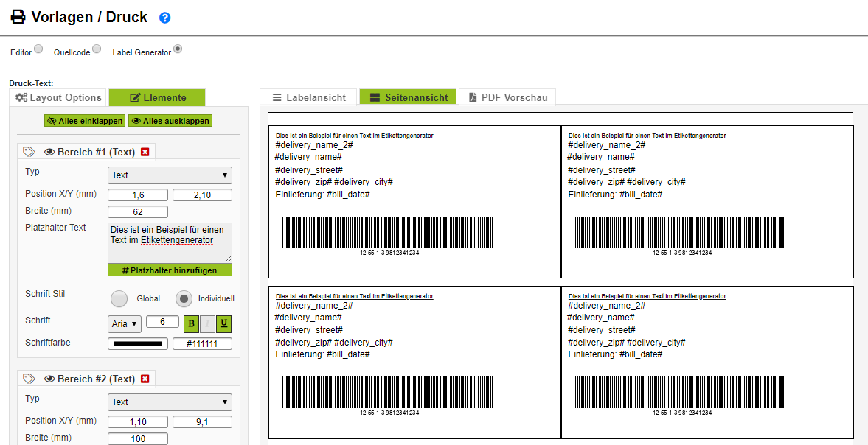This screenshot has height=445, width=868.
Task: Click the barcode in the top-left label
Action: click(387, 232)
